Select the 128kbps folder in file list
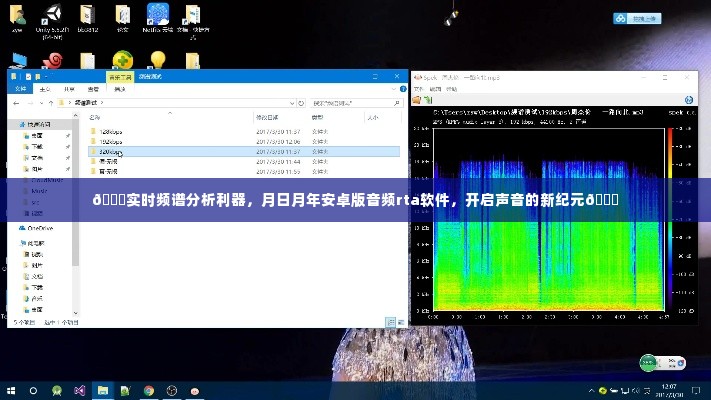This screenshot has height=400, width=711. [x=110, y=131]
